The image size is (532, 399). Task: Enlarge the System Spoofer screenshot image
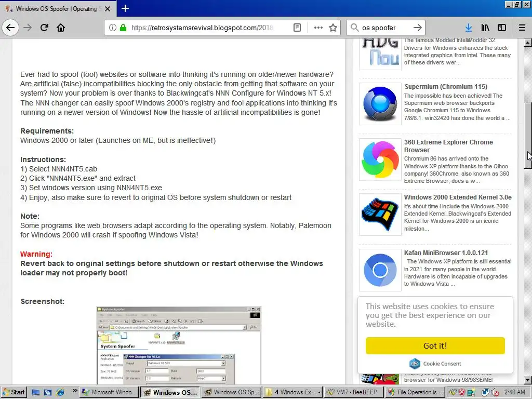(179, 345)
